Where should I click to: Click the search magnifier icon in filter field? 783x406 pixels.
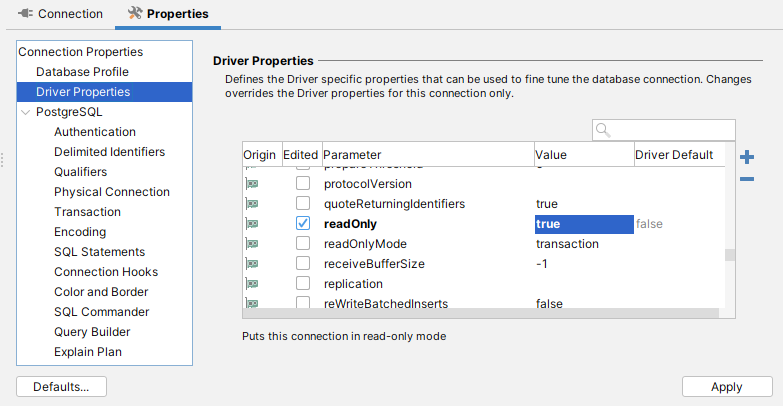(603, 130)
